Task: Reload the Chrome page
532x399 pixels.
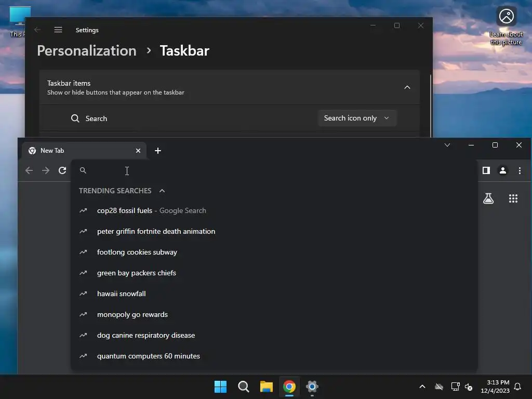Action: (x=62, y=170)
